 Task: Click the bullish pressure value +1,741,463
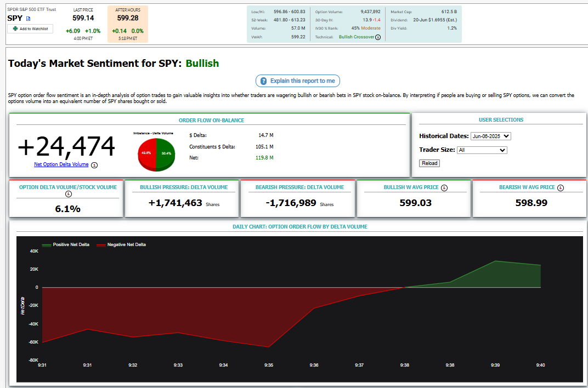tap(175, 203)
